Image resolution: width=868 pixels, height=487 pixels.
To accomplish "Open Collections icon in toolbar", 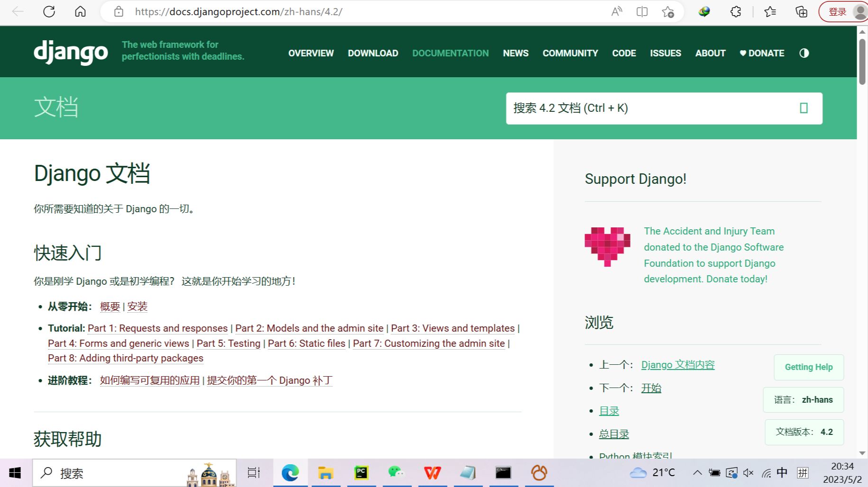I will coord(801,11).
